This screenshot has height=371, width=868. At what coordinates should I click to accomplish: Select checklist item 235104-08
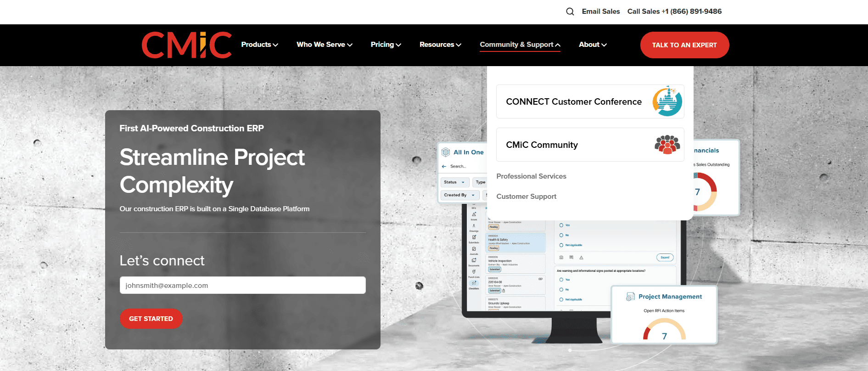point(516,285)
